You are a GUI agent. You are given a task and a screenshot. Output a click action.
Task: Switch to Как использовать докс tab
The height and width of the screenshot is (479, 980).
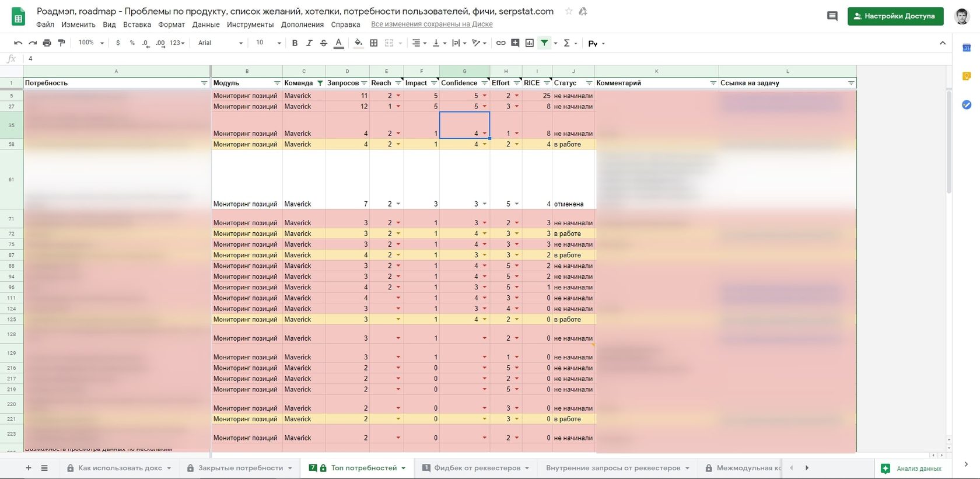click(x=119, y=468)
